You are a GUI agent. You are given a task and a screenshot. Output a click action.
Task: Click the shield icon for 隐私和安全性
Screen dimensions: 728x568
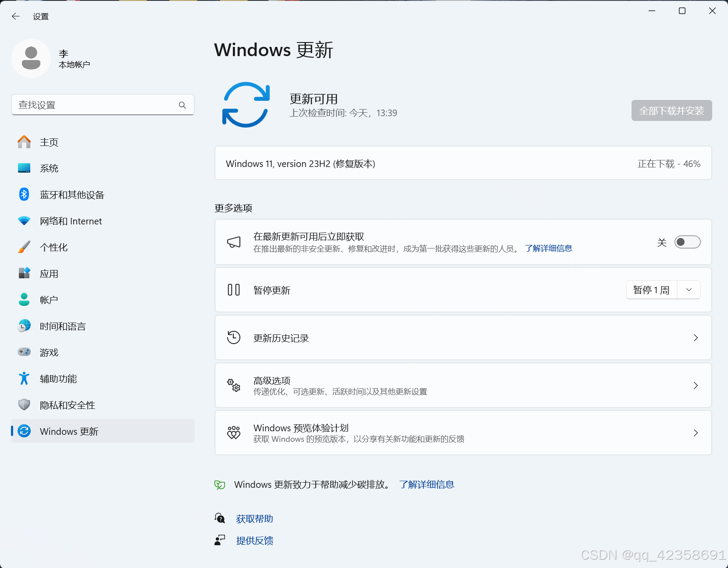click(24, 405)
